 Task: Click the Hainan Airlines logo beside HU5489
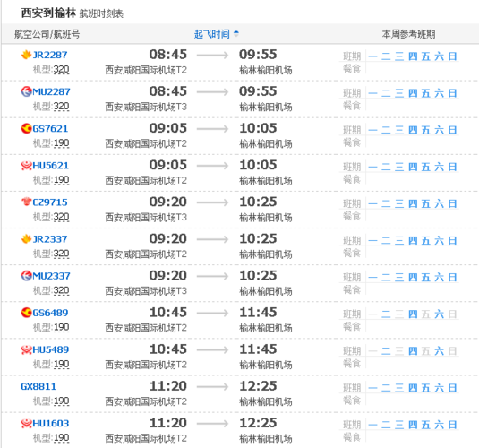(26, 349)
